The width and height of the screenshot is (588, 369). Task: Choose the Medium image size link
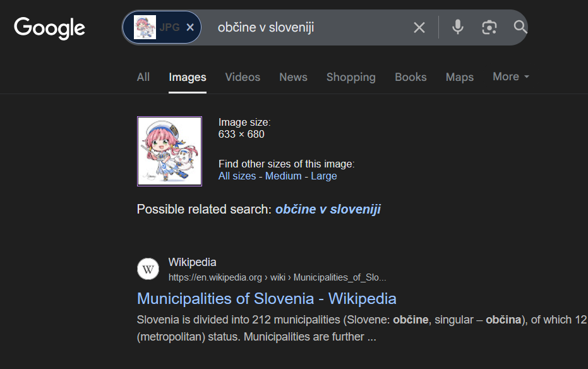(x=283, y=176)
